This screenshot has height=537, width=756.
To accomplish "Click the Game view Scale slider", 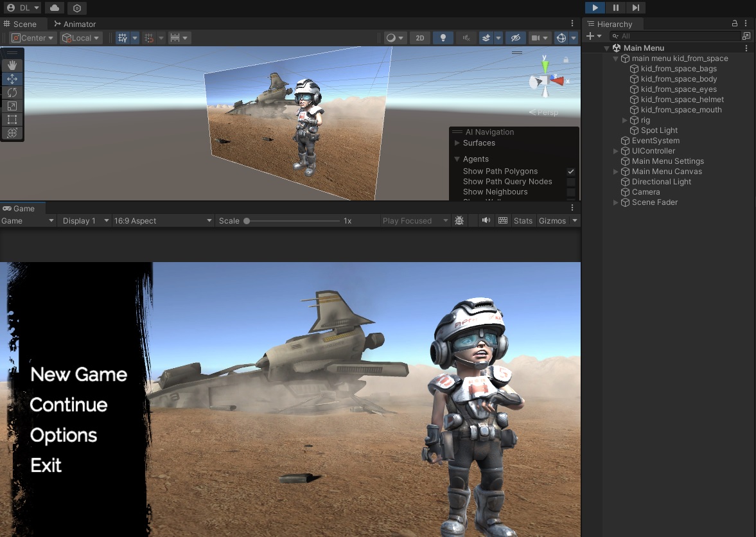I will 248,220.
